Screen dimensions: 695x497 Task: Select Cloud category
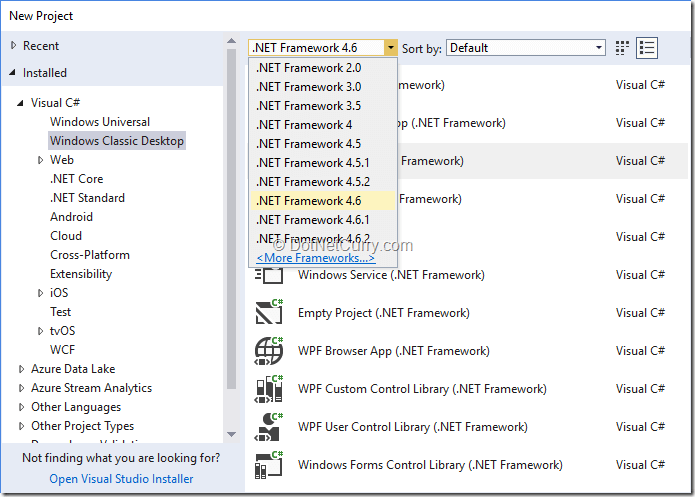point(66,236)
